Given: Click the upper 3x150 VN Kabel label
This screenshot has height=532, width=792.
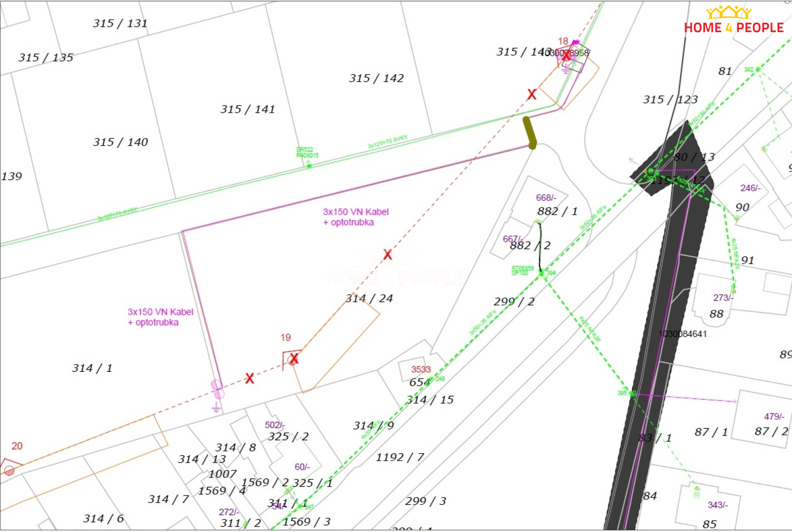Looking at the screenshot, I should tap(356, 217).
